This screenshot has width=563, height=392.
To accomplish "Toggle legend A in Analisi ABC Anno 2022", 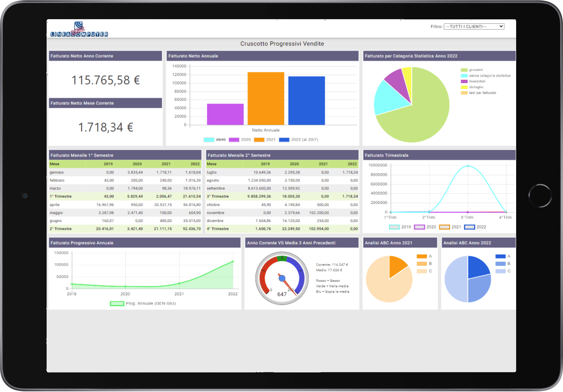I will click(503, 256).
